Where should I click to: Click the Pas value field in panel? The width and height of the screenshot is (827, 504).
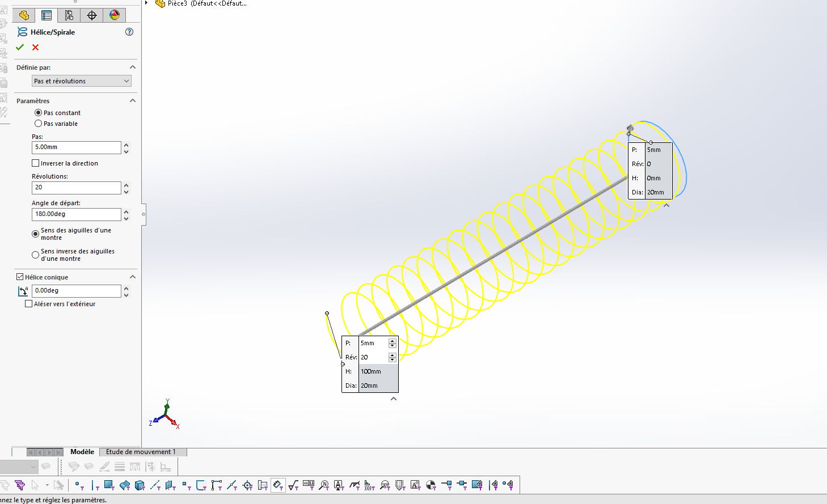[76, 147]
